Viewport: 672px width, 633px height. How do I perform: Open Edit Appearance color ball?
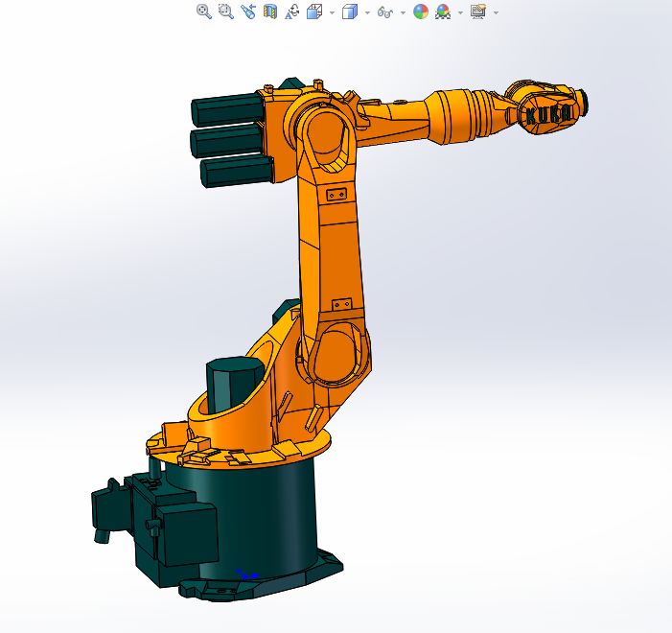click(x=421, y=12)
